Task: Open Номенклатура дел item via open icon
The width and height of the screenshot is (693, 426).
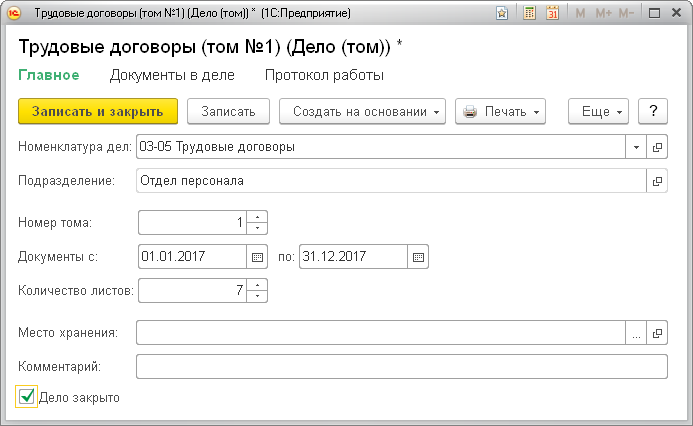Action: [657, 147]
